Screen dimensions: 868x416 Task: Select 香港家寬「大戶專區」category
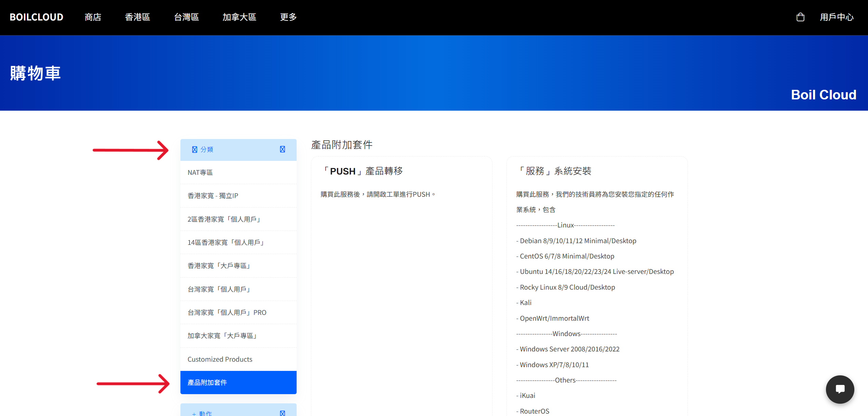tap(239, 266)
